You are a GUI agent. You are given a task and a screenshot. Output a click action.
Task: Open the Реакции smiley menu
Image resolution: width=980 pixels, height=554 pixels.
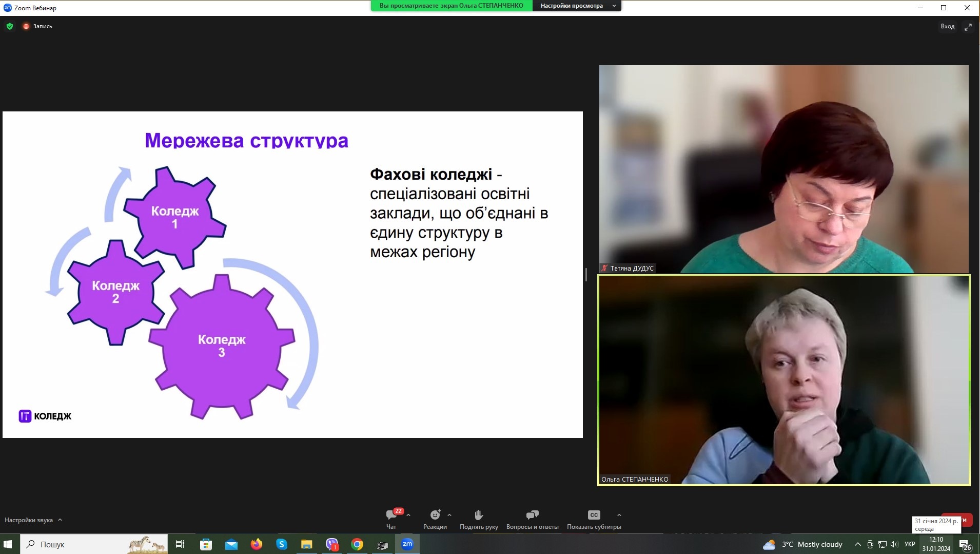pyautogui.click(x=435, y=515)
